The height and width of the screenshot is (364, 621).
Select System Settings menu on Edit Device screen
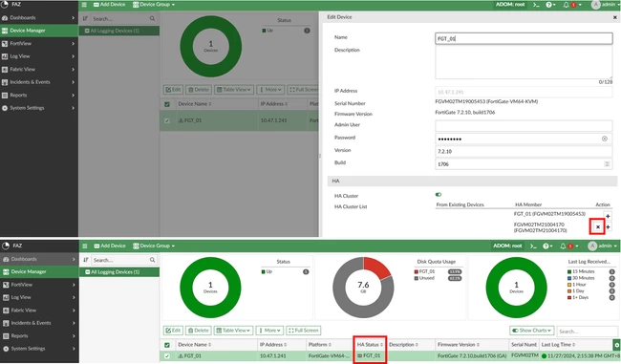click(x=39, y=108)
